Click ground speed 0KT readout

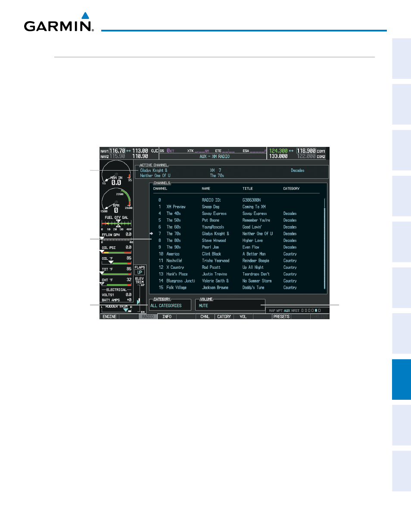170,151
